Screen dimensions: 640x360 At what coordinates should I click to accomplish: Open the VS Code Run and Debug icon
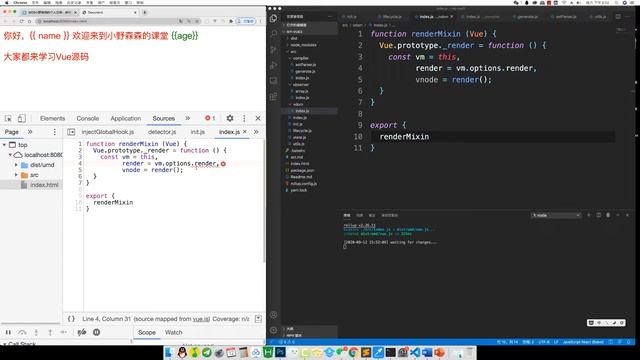[273, 65]
